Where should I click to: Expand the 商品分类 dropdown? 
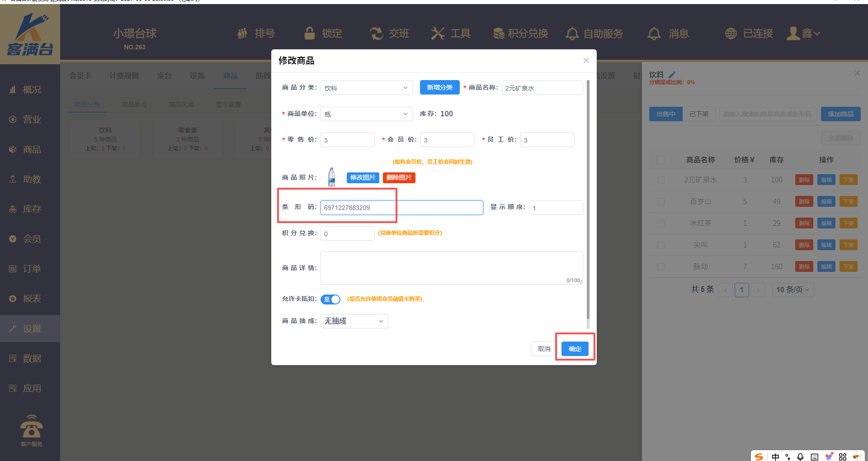click(x=366, y=88)
